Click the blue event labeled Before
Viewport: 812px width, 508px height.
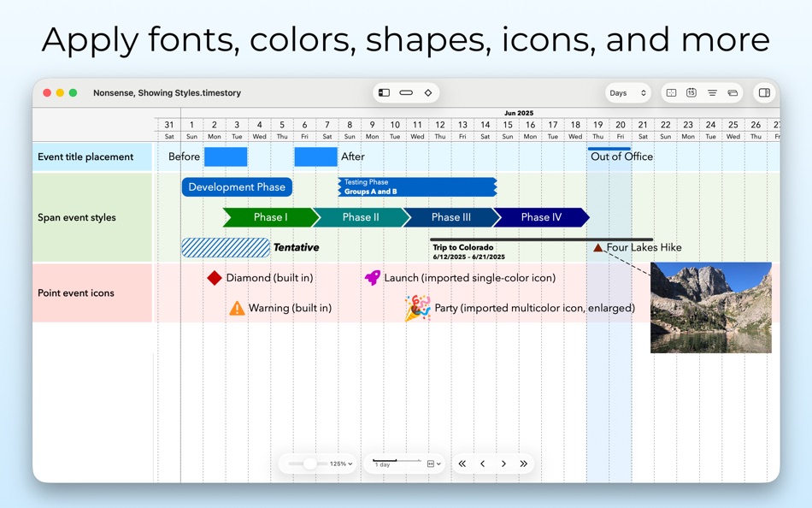coord(226,157)
